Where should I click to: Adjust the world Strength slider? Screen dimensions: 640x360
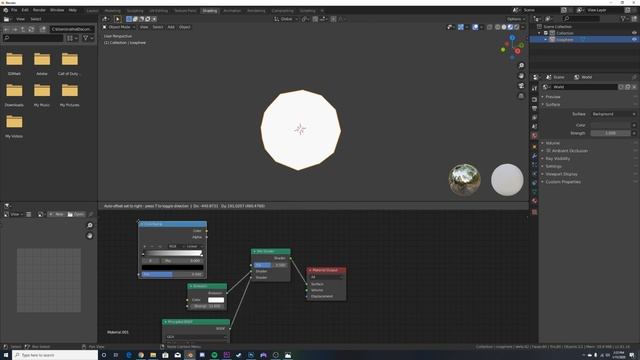[610, 133]
